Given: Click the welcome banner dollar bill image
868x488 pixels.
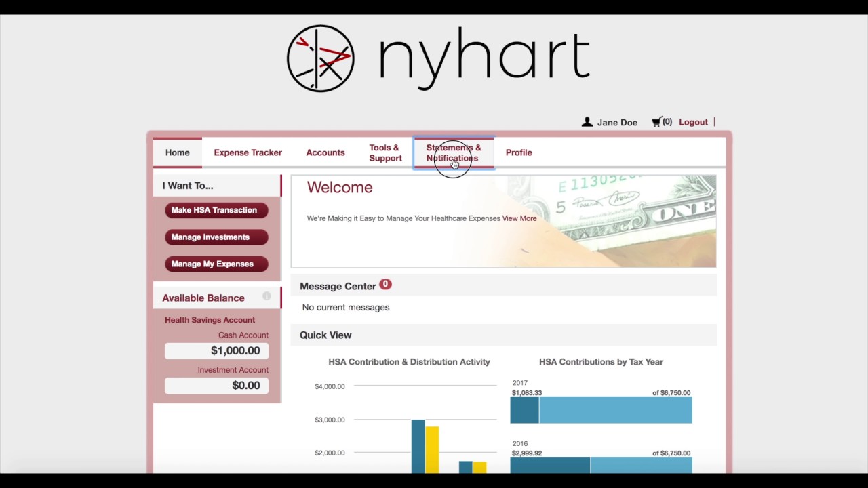Looking at the screenshot, I should click(614, 221).
